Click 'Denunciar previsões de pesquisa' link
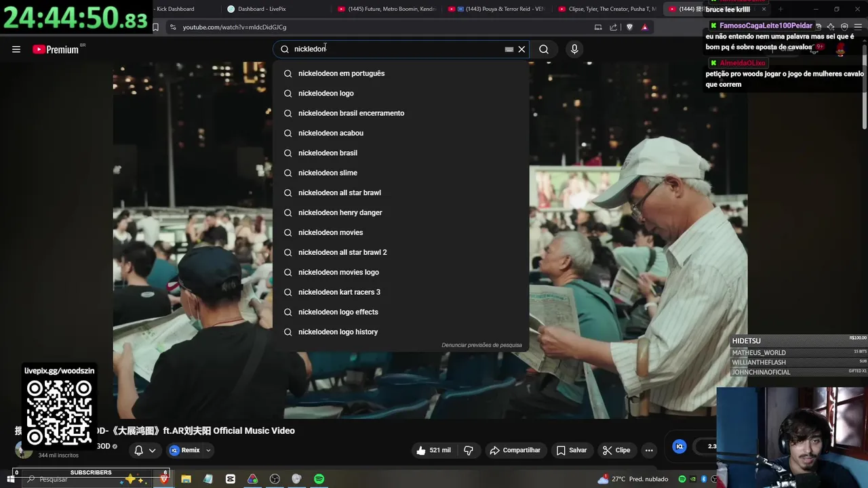868x488 pixels. coord(481,345)
